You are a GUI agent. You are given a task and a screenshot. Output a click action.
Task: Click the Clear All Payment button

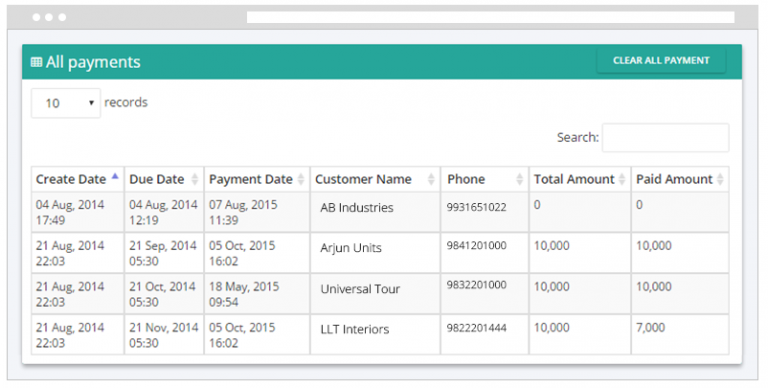click(x=661, y=61)
